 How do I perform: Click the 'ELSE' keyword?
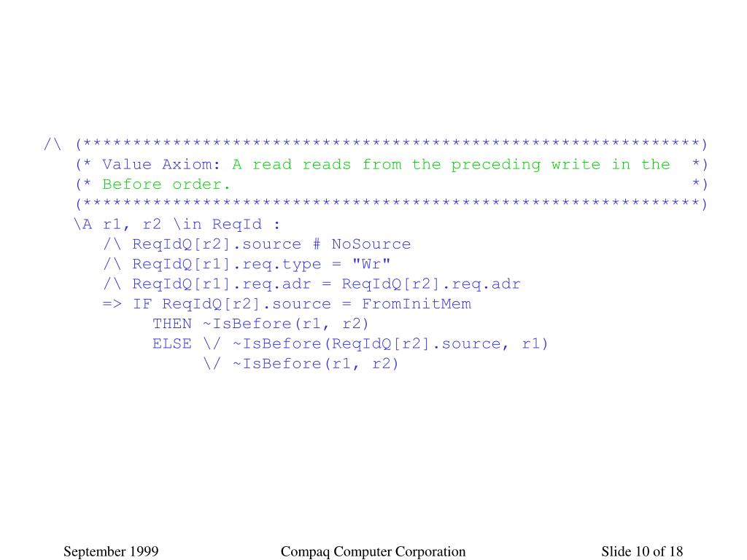(x=172, y=344)
